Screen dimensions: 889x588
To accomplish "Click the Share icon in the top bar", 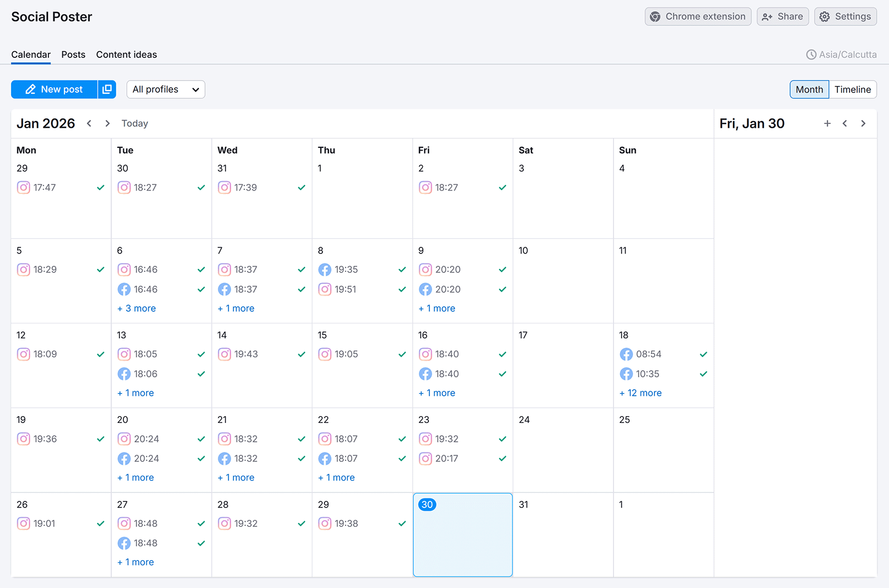I will tap(767, 16).
